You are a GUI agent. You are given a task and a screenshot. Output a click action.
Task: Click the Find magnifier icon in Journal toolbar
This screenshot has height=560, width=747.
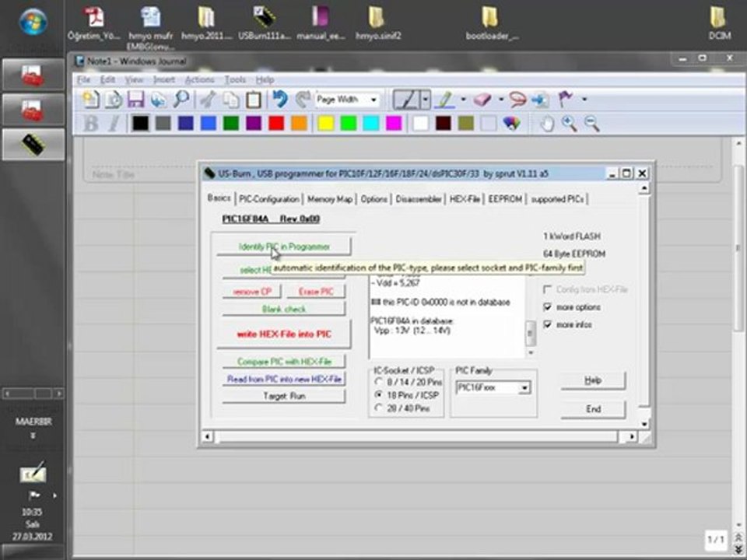coord(181,99)
